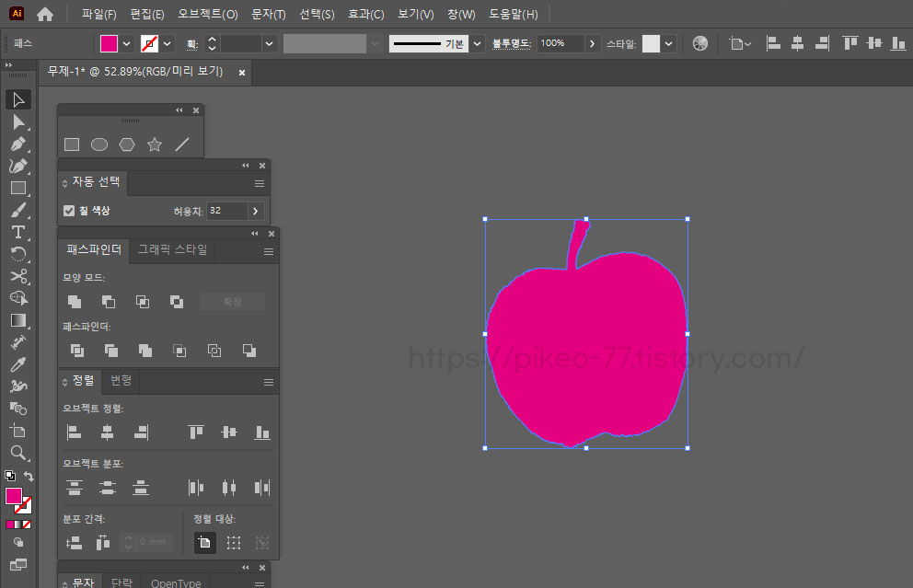
Task: Click the Trim pathfinder icon
Action: (x=110, y=351)
